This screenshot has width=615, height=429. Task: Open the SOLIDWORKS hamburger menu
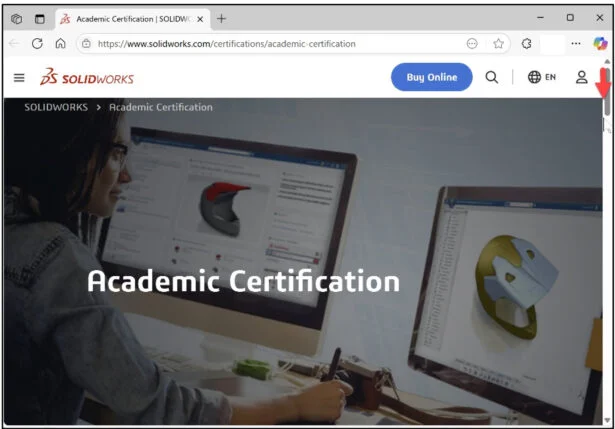[x=19, y=78]
